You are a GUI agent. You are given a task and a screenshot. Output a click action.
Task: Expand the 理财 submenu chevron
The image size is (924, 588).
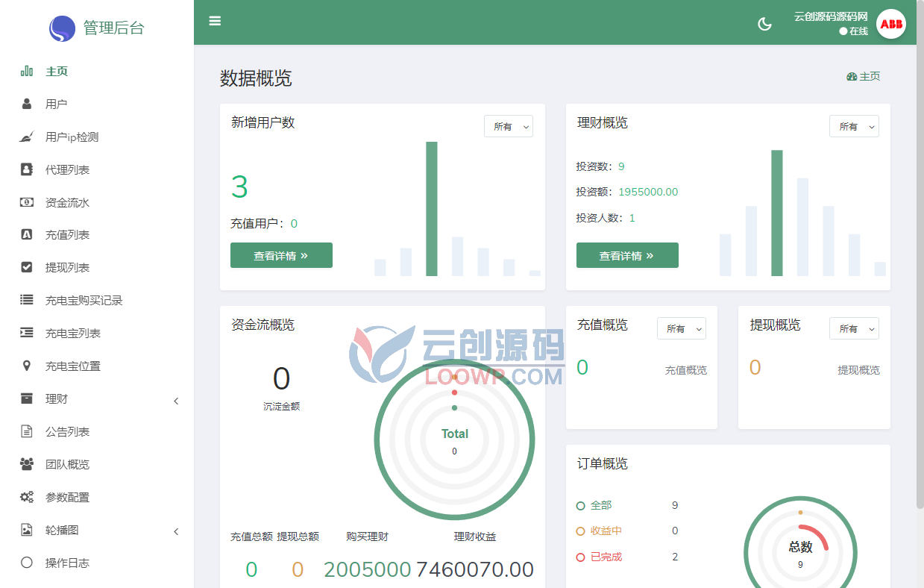pos(177,401)
